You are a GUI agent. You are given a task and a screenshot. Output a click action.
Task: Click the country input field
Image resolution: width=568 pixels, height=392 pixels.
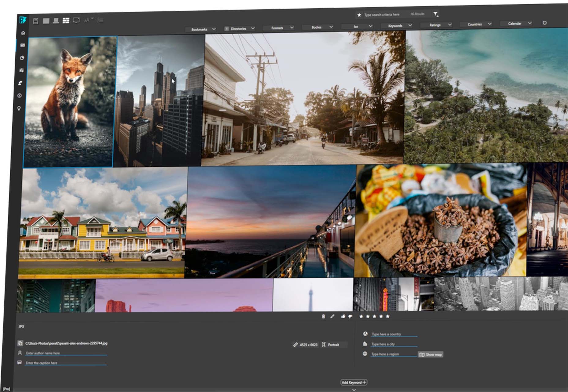point(394,334)
